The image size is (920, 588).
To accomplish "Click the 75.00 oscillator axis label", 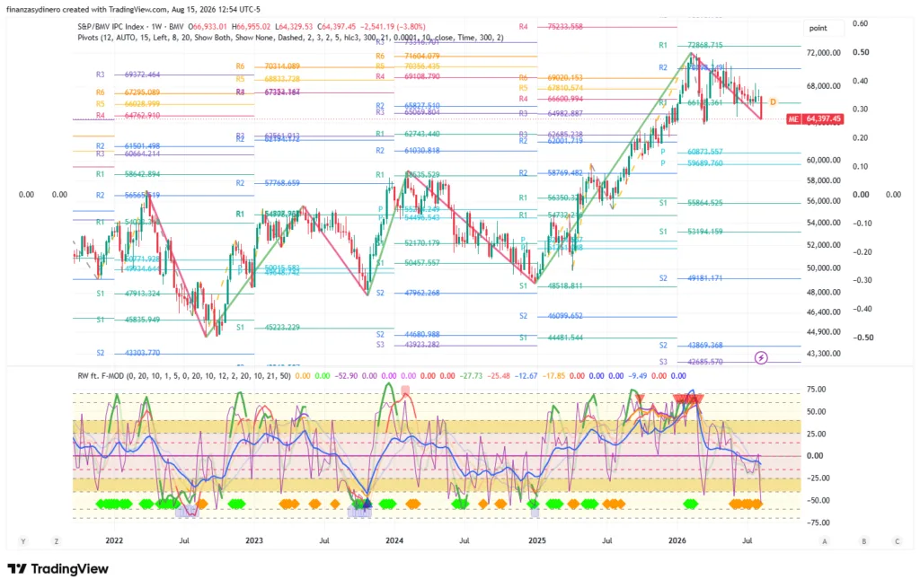I will (x=817, y=390).
